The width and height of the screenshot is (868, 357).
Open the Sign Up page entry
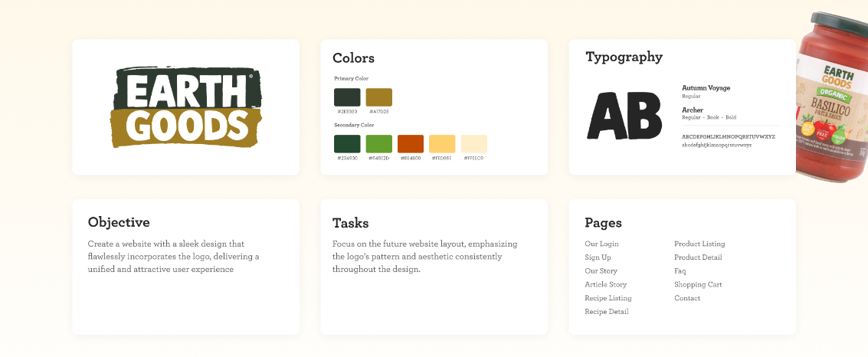598,257
